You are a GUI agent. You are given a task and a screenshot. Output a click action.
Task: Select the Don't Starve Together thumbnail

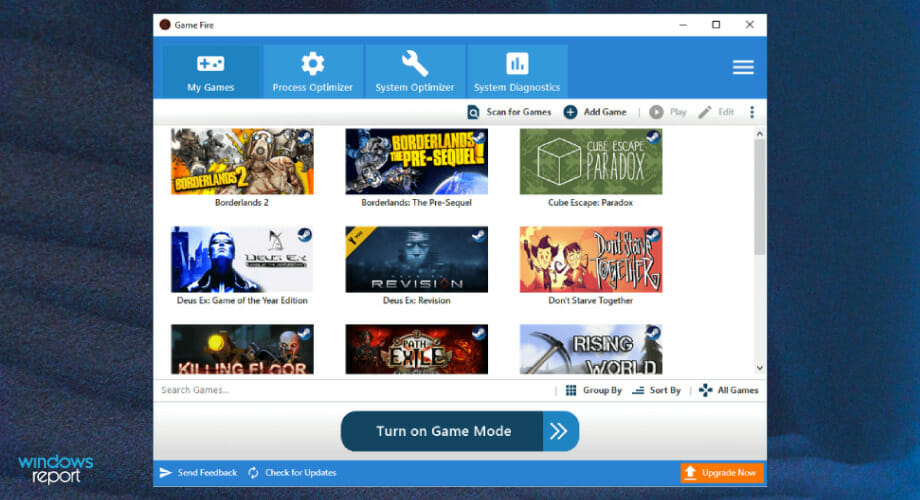(591, 259)
